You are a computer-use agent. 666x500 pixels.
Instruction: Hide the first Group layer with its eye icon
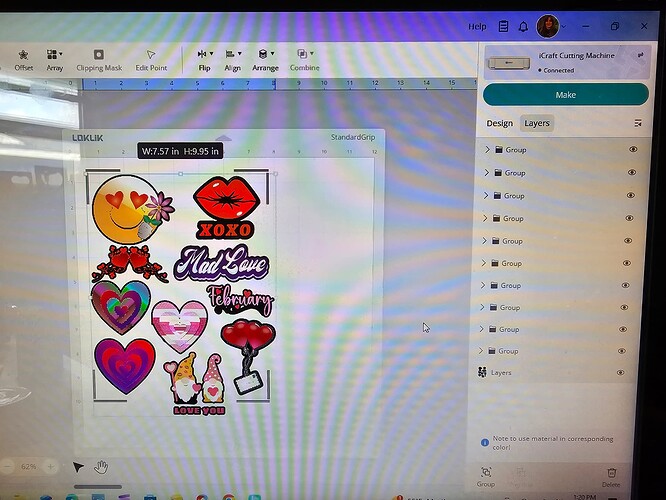coord(633,149)
